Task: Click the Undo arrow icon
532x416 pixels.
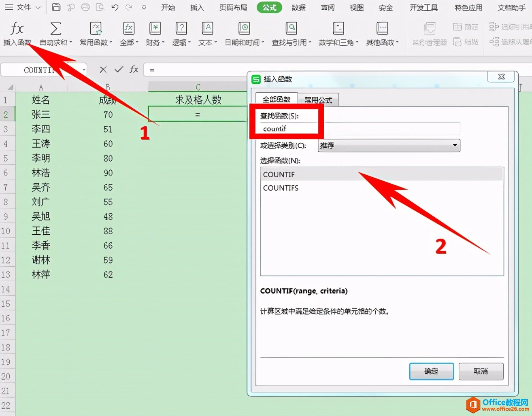Action: [x=115, y=7]
